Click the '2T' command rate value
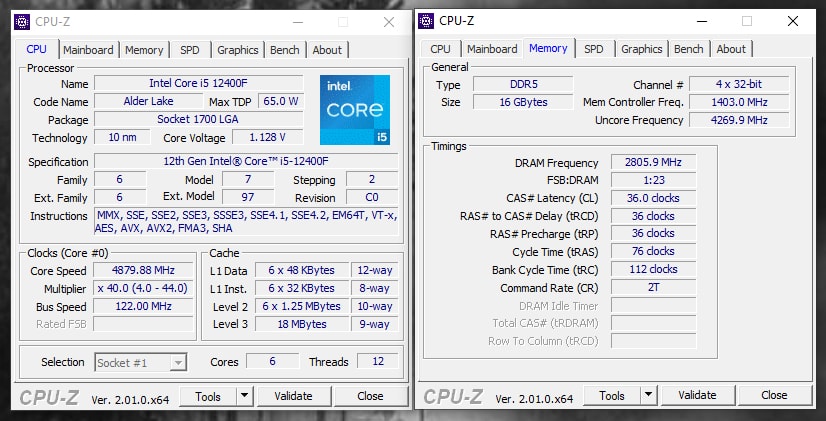The image size is (826, 421). 653,287
